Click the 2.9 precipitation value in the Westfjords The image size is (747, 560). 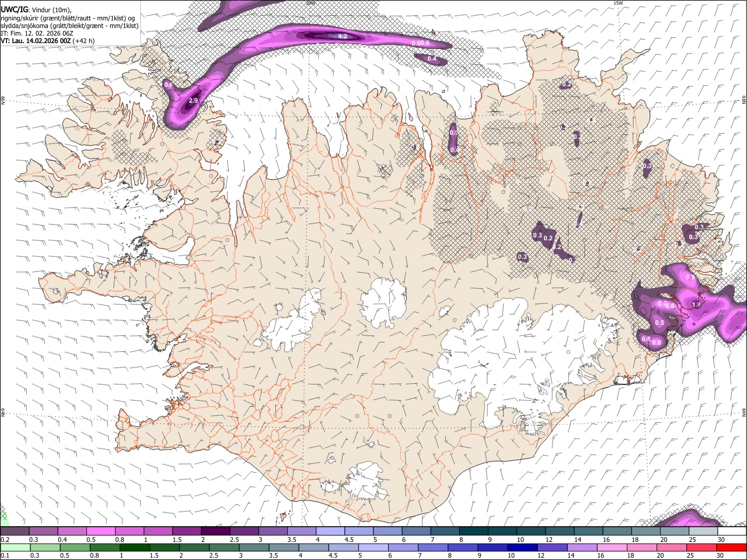click(x=194, y=101)
